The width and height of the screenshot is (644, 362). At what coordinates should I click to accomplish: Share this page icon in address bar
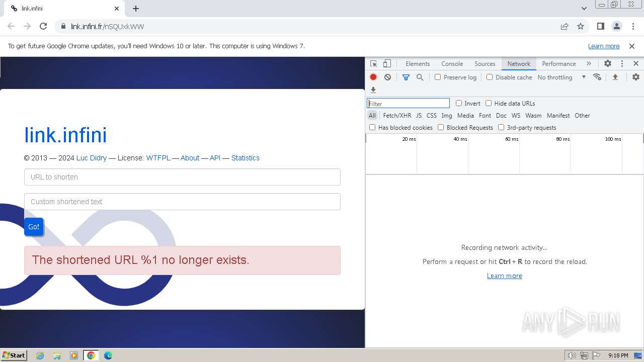tap(565, 26)
